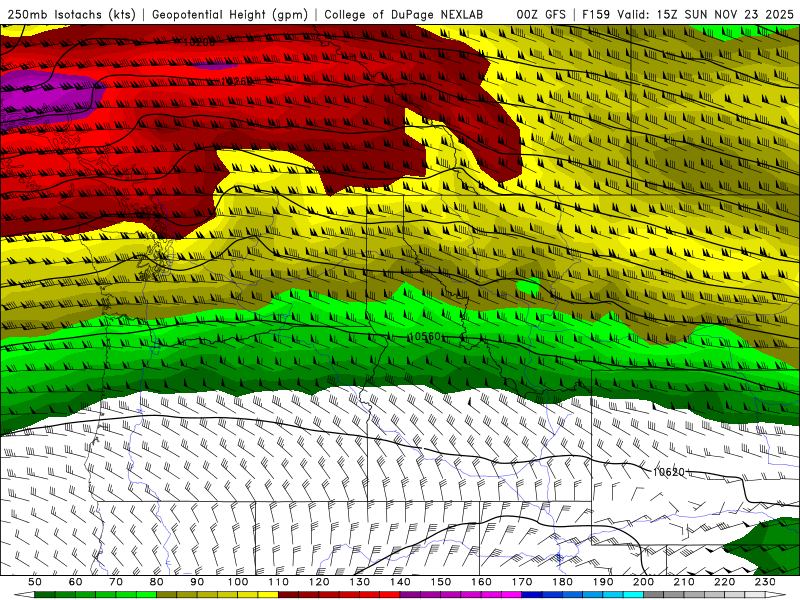Click the 90 value on the color scale

pyautogui.click(x=197, y=582)
